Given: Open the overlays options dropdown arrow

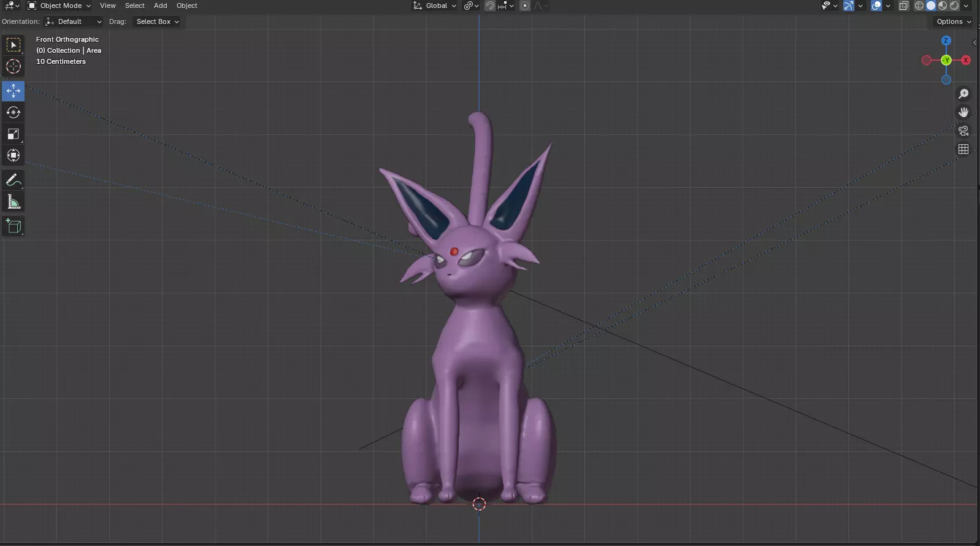Looking at the screenshot, I should (x=888, y=6).
